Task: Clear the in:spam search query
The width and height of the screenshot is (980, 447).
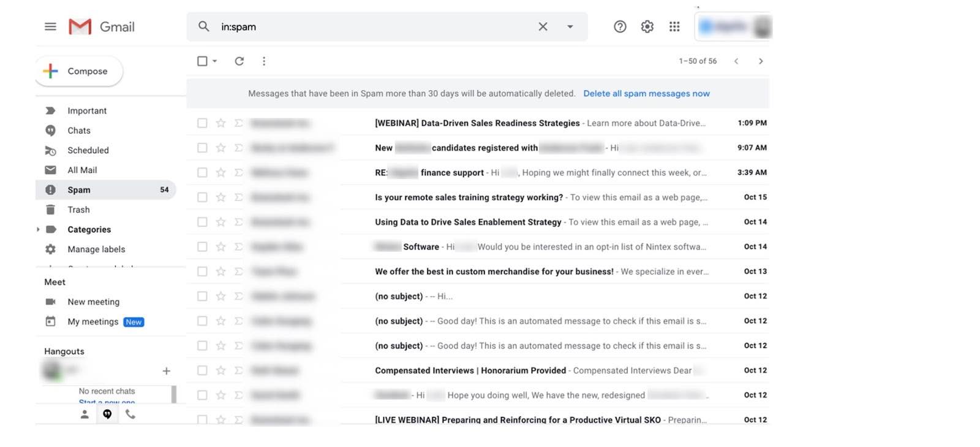Action: click(x=543, y=26)
